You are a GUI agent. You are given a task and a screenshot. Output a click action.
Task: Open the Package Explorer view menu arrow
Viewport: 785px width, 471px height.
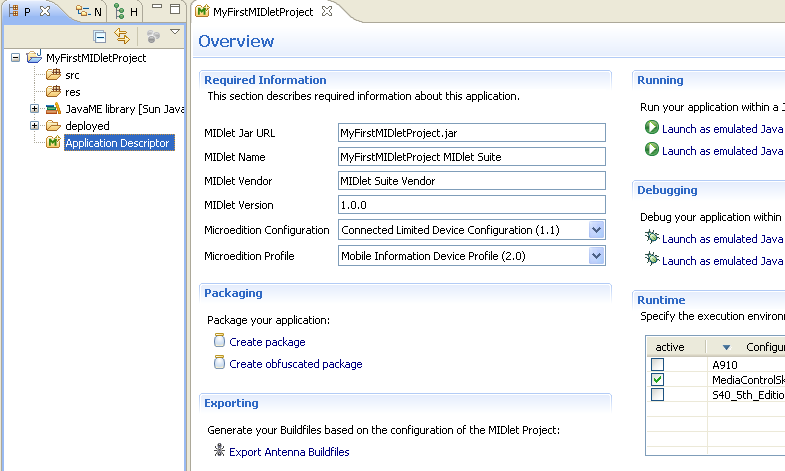coord(175,33)
